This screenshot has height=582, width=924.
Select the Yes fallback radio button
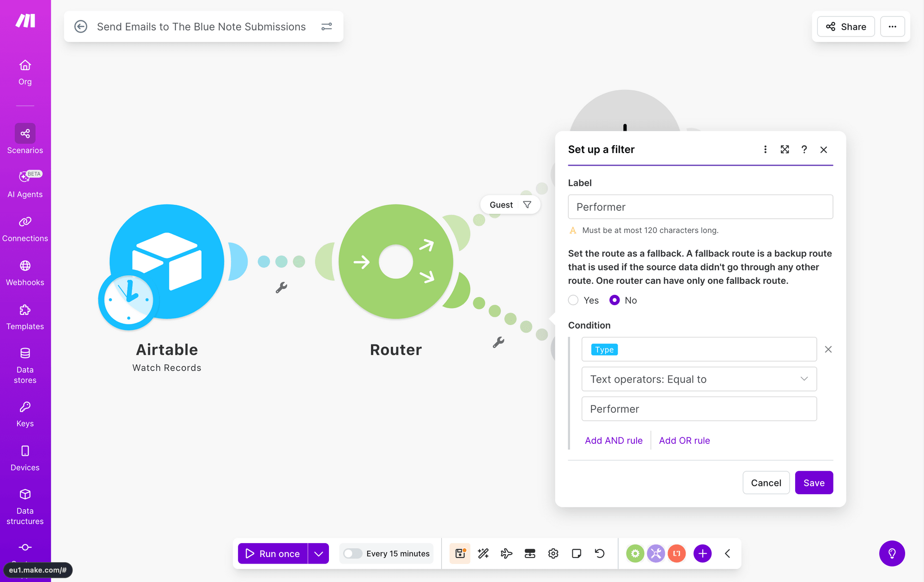coord(573,300)
